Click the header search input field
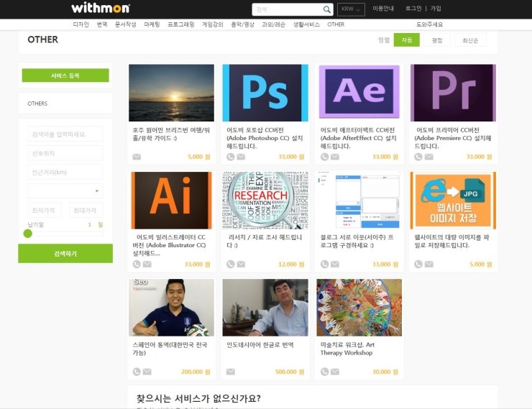This screenshot has height=409, width=532. (x=287, y=9)
